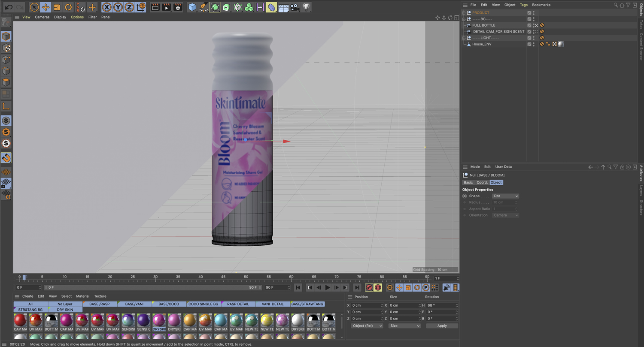
Task: Open Object Manager Tags menu
Action: coord(523,5)
